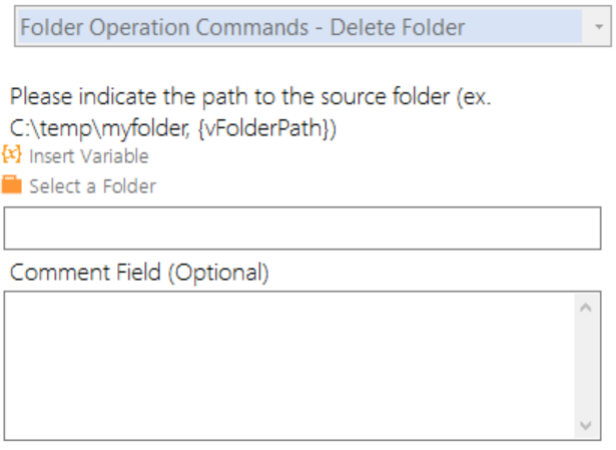Click the word 'Optional' in comment label
The width and height of the screenshot is (616, 450).
point(218,272)
